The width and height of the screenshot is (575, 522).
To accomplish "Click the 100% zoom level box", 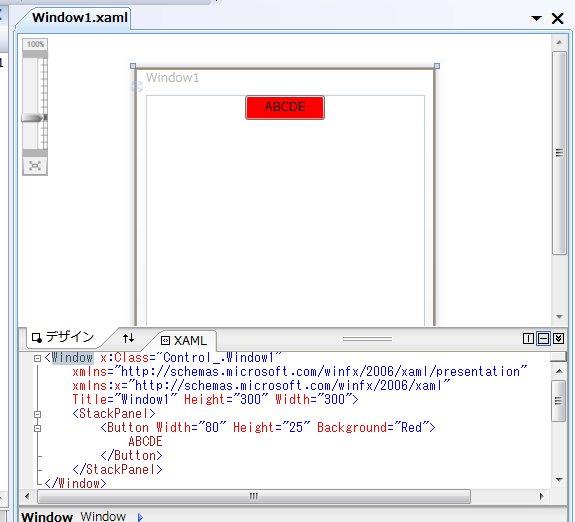I will pyautogui.click(x=35, y=44).
